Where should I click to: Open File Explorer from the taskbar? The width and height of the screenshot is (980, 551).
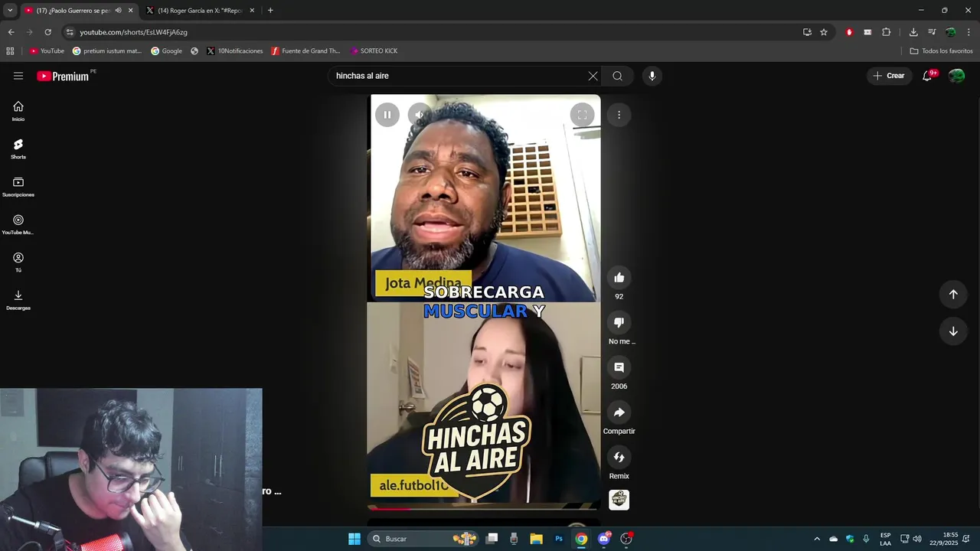tap(536, 539)
